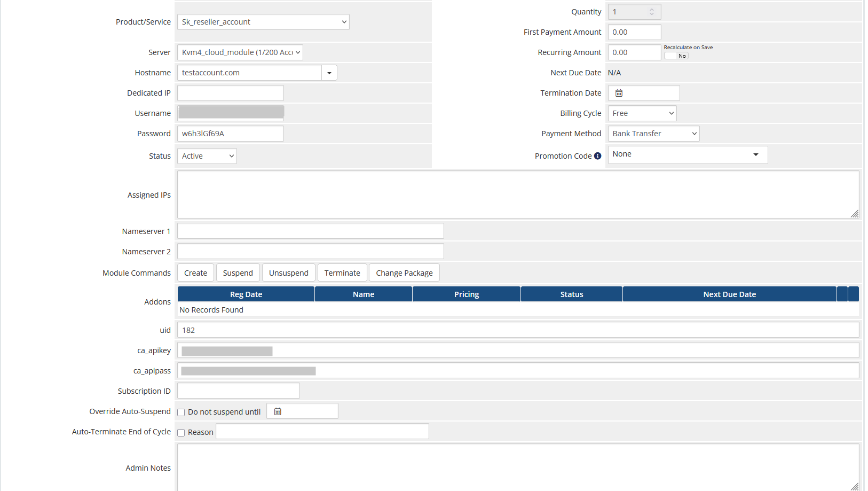The height and width of the screenshot is (491, 868).
Task: Open the Promotion Code None selector
Action: [687, 154]
